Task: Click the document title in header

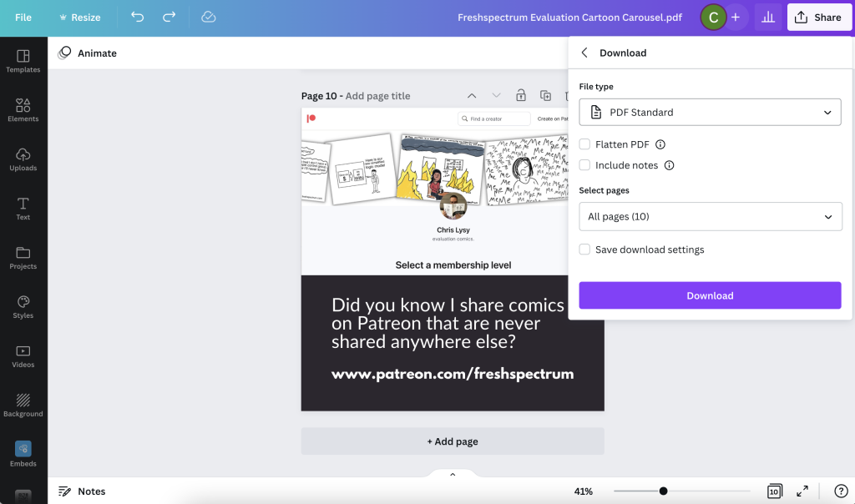Action: [569, 18]
